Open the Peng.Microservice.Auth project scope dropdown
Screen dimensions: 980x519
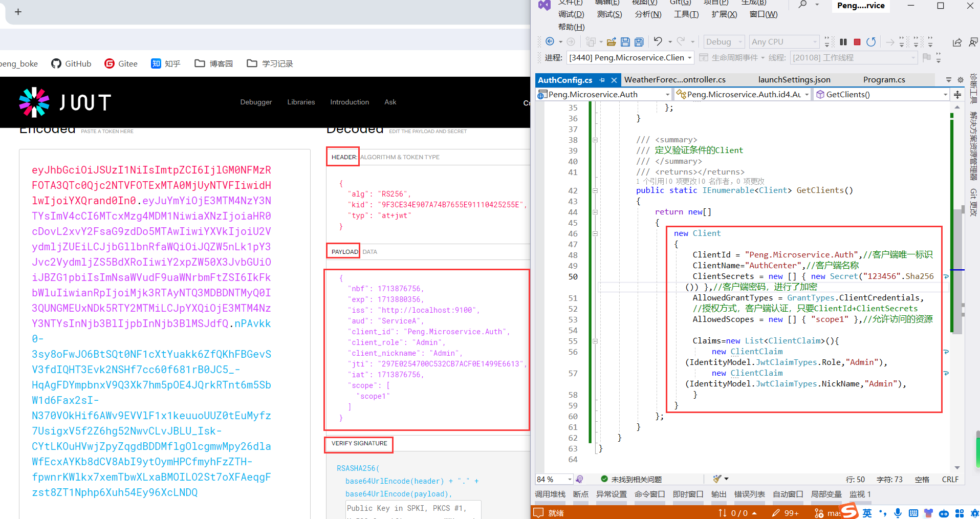click(x=603, y=95)
